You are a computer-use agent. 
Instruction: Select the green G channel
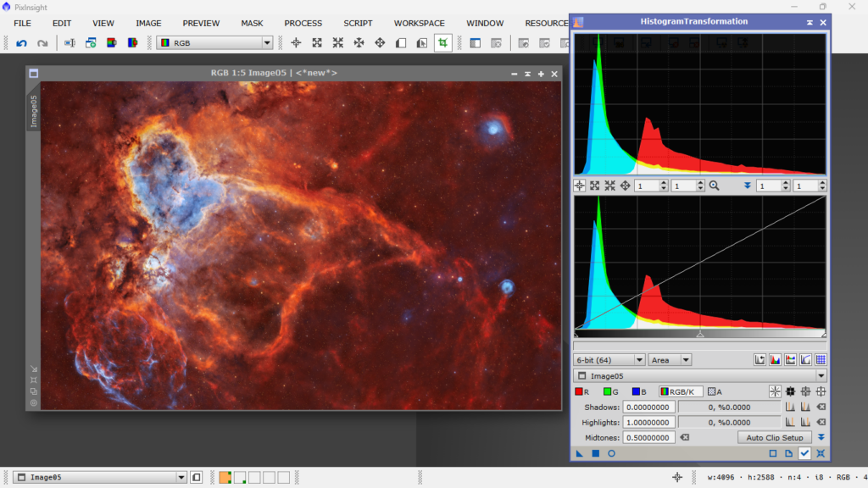pos(610,391)
